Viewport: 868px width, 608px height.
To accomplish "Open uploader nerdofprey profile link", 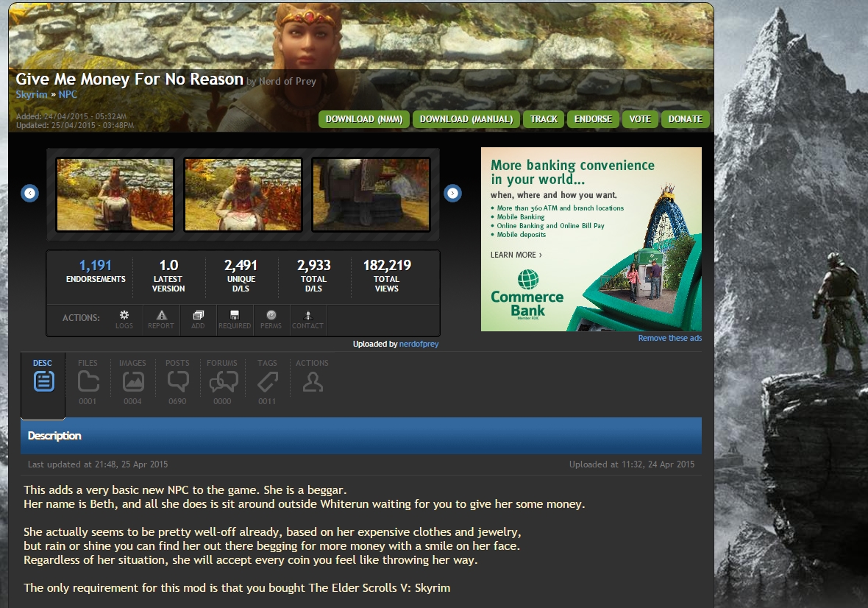I will (x=419, y=344).
